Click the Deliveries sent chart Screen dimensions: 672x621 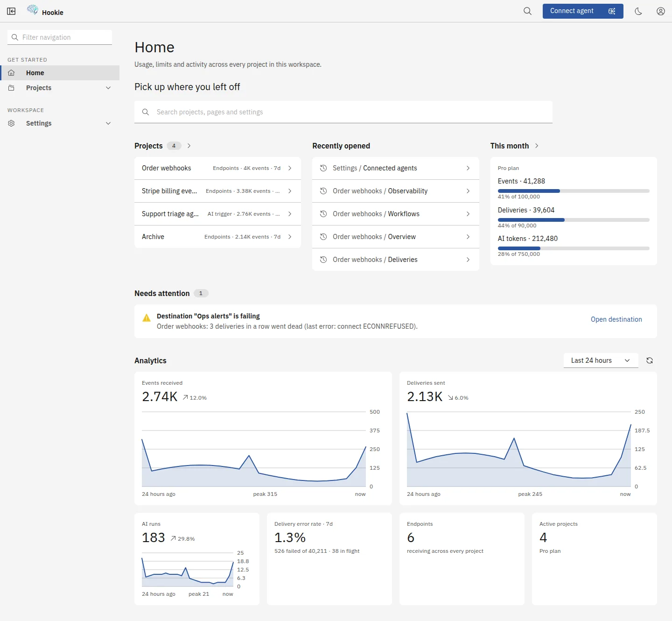click(x=519, y=449)
